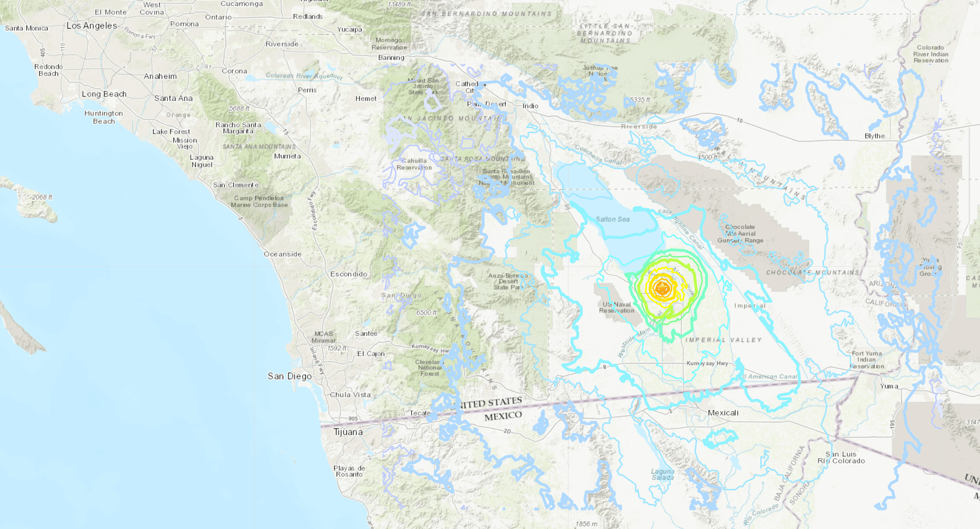Image resolution: width=980 pixels, height=529 pixels.
Task: Click the Lake Forest label
Action: tap(171, 132)
